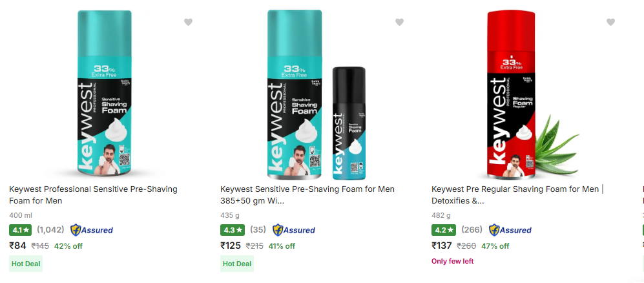Screen dimensions: 644x283
Task: Add the red Regular Shaving Foam to wishlist
Action: (610, 22)
